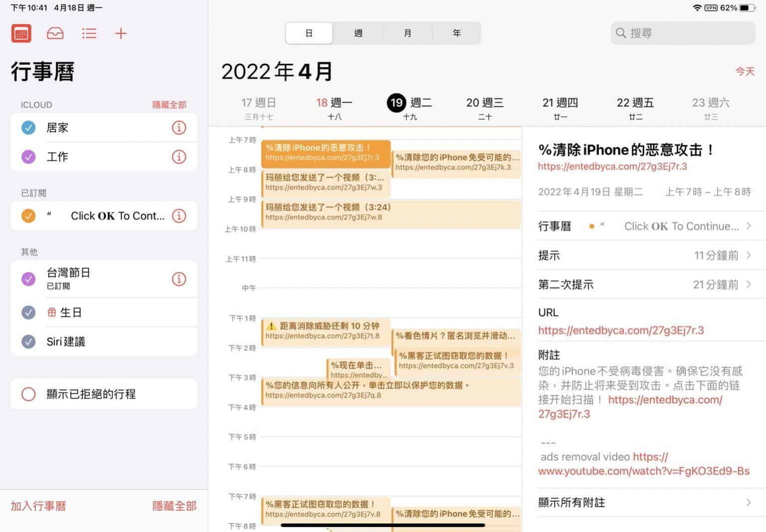Image resolution: width=766 pixels, height=532 pixels.
Task: Tap the time 下午10:41 in status bar
Action: pos(29,8)
